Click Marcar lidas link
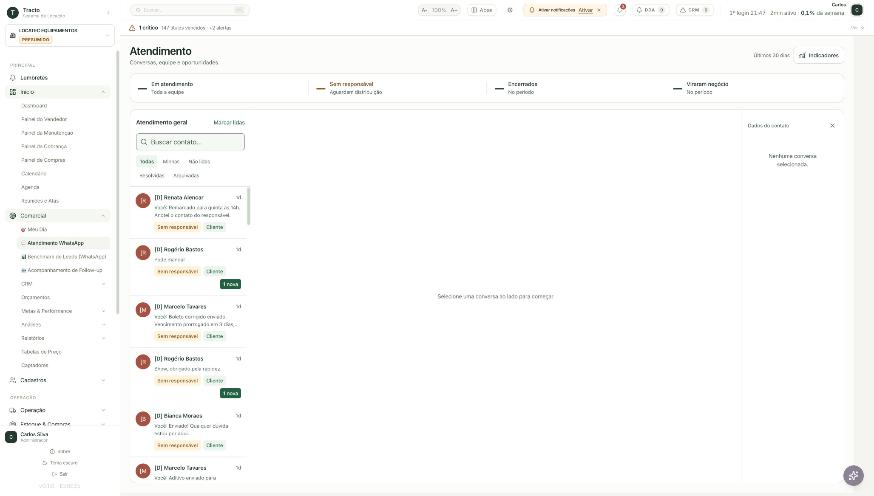874x496 pixels. pyautogui.click(x=229, y=123)
